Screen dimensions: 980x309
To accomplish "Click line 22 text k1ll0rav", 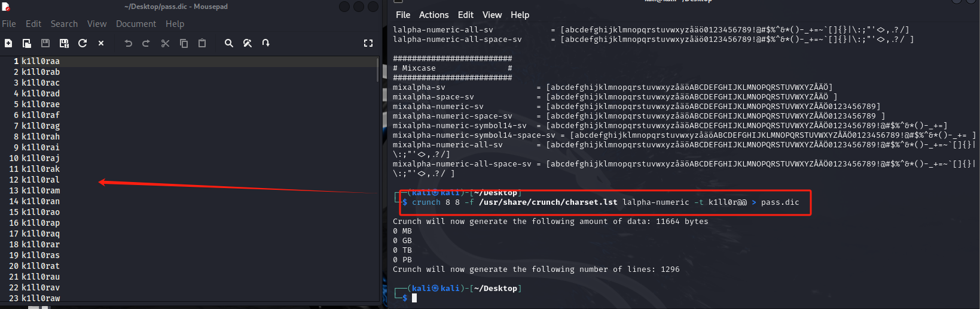I will coord(41,287).
